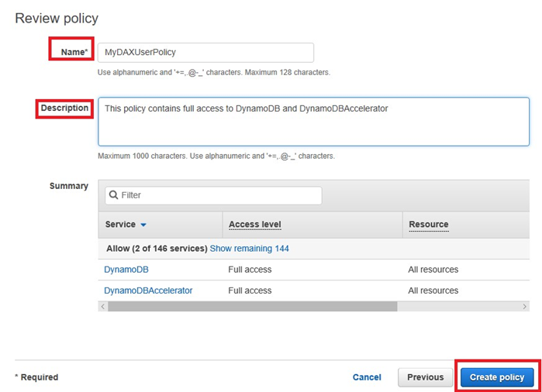Click the magnifier icon in the Filter box

(x=112, y=195)
